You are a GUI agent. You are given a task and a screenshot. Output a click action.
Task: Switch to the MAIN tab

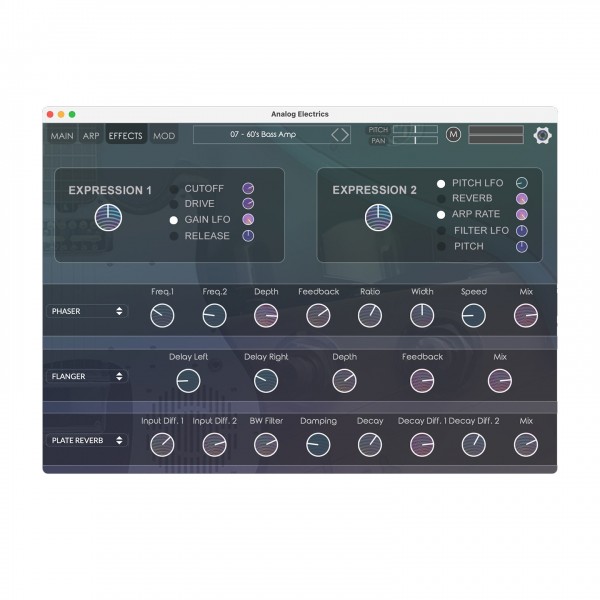click(62, 136)
